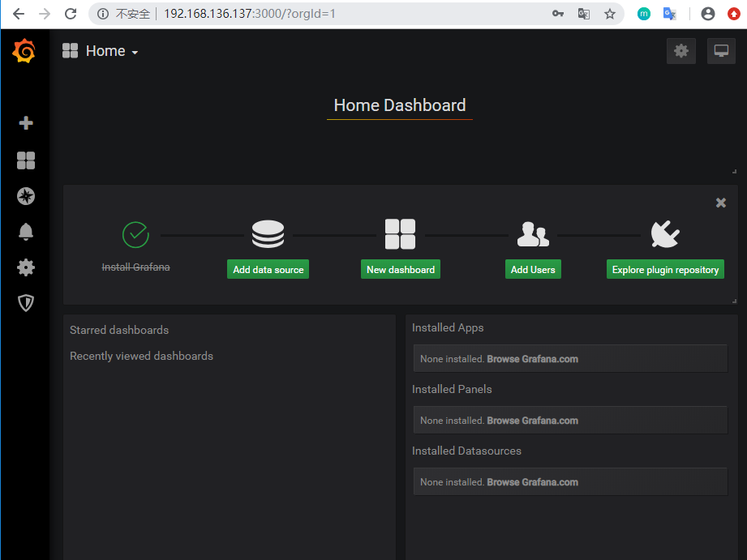Click the database stack icon
Image resolution: width=747 pixels, height=560 pixels.
268,234
